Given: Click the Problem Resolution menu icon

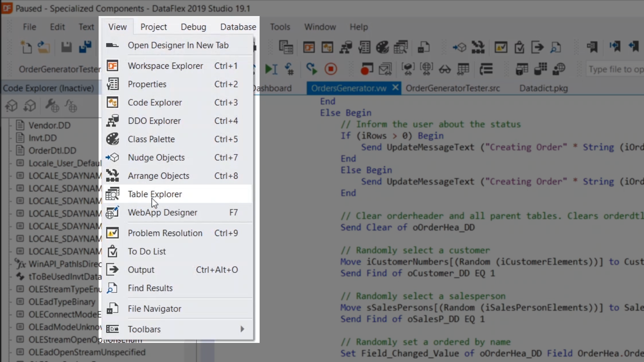Looking at the screenshot, I should click(x=112, y=233).
